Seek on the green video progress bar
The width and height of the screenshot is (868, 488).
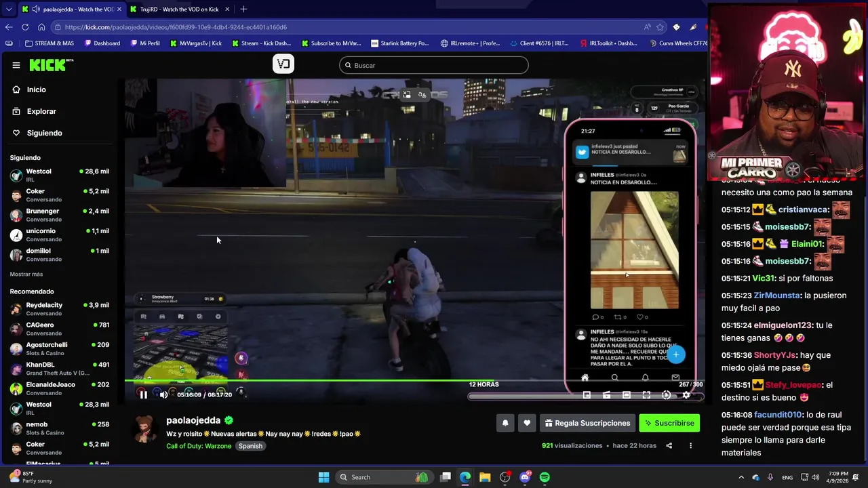pos(414,380)
